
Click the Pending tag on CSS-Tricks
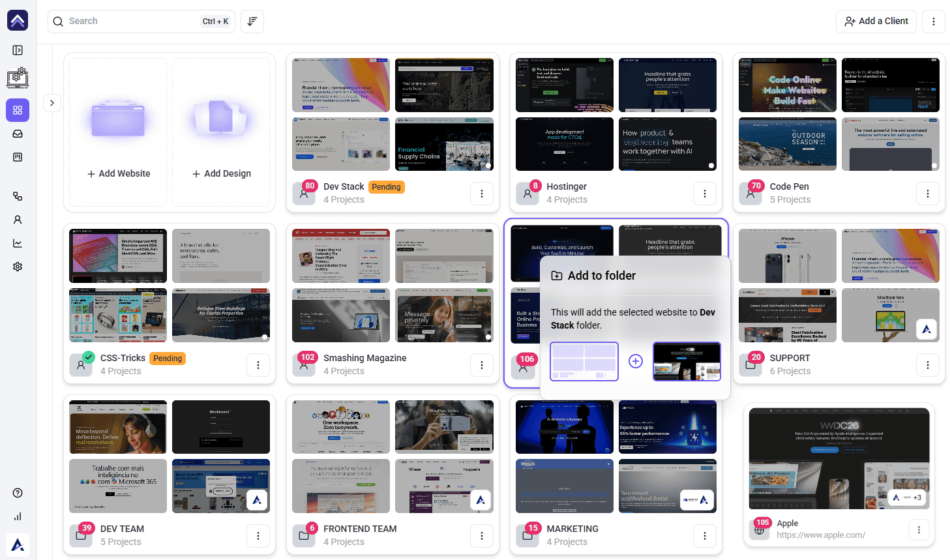pyautogui.click(x=168, y=359)
